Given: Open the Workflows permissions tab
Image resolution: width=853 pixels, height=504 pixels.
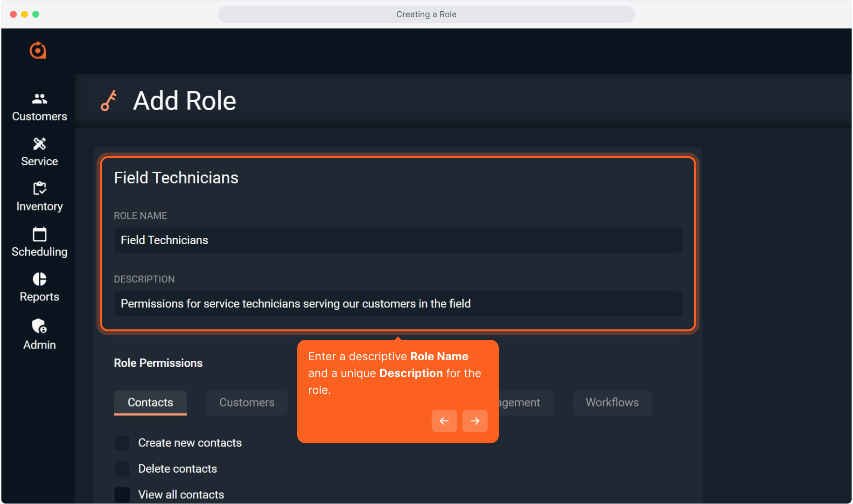Looking at the screenshot, I should tap(612, 403).
